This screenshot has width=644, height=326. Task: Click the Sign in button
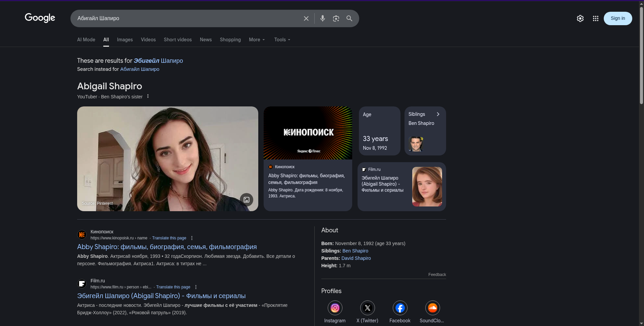coord(618,18)
